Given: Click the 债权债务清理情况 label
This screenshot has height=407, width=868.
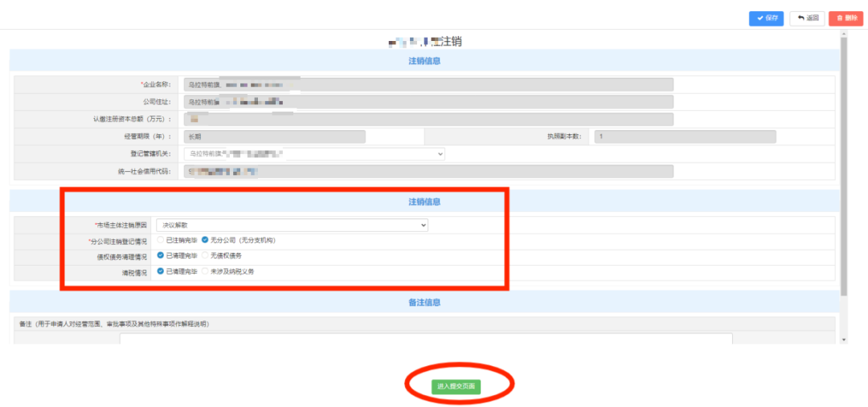Looking at the screenshot, I should point(121,257).
